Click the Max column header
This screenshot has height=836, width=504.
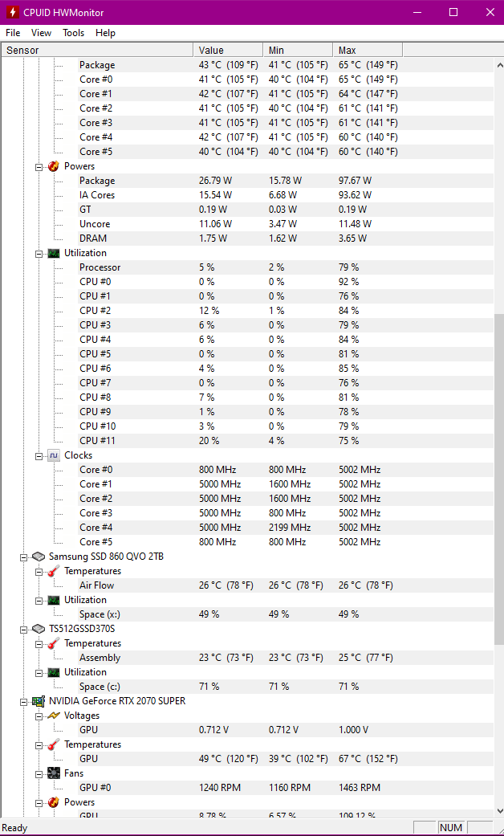(367, 49)
